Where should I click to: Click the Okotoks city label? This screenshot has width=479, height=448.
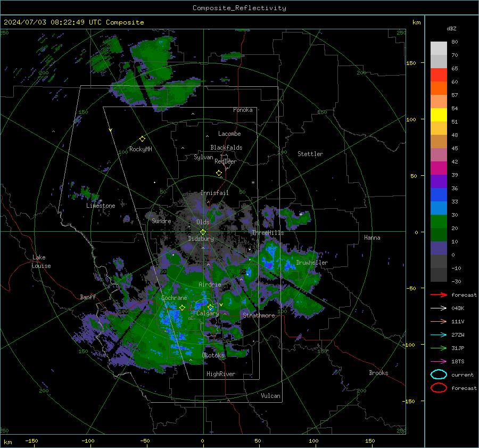(x=213, y=355)
